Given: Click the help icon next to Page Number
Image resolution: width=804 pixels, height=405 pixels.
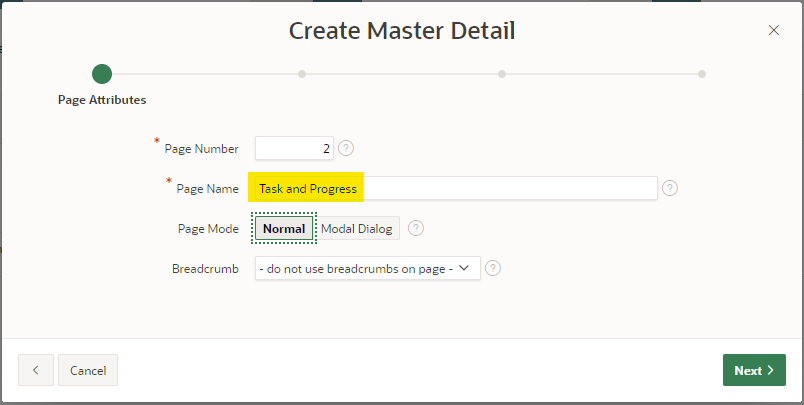Looking at the screenshot, I should click(x=346, y=148).
